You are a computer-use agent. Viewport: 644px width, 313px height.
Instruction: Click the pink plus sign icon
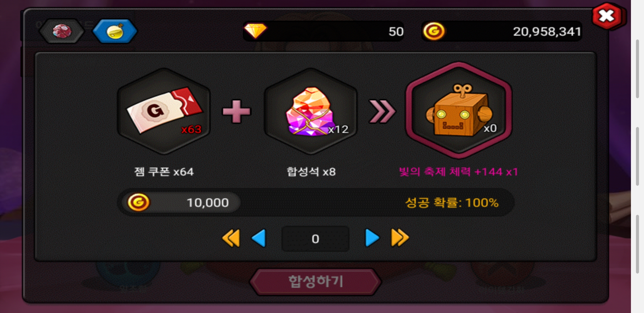tap(236, 112)
